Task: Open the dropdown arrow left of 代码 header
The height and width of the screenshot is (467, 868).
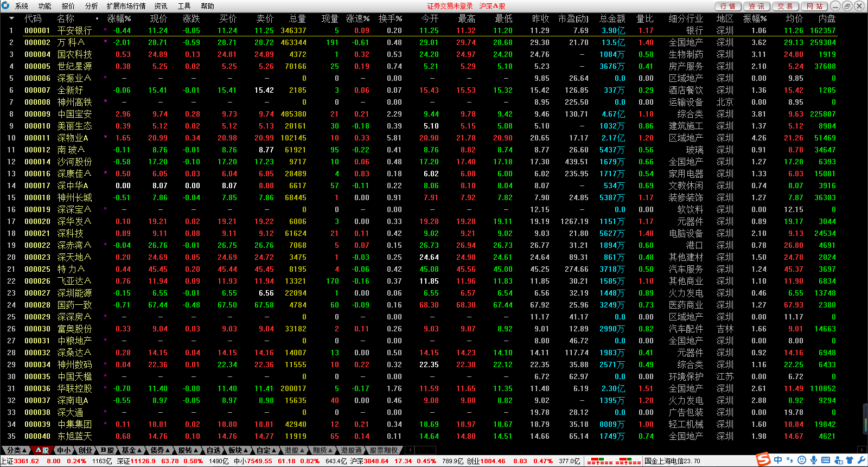Action: point(11,18)
